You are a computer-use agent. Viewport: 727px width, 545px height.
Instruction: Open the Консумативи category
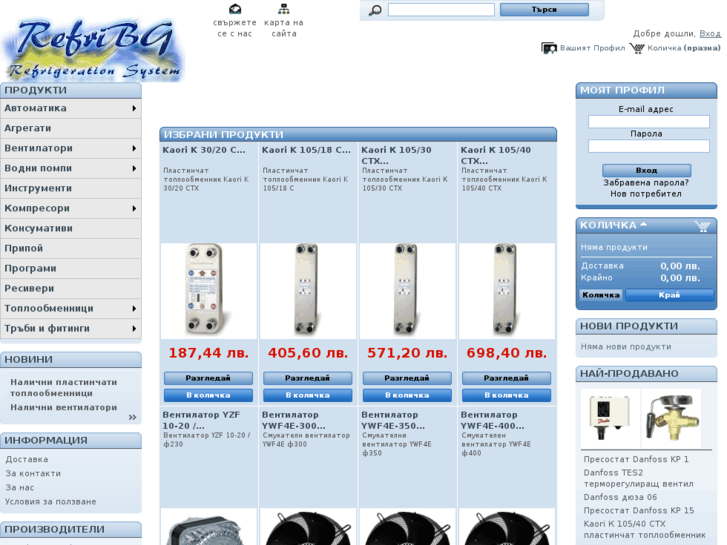coord(71,228)
